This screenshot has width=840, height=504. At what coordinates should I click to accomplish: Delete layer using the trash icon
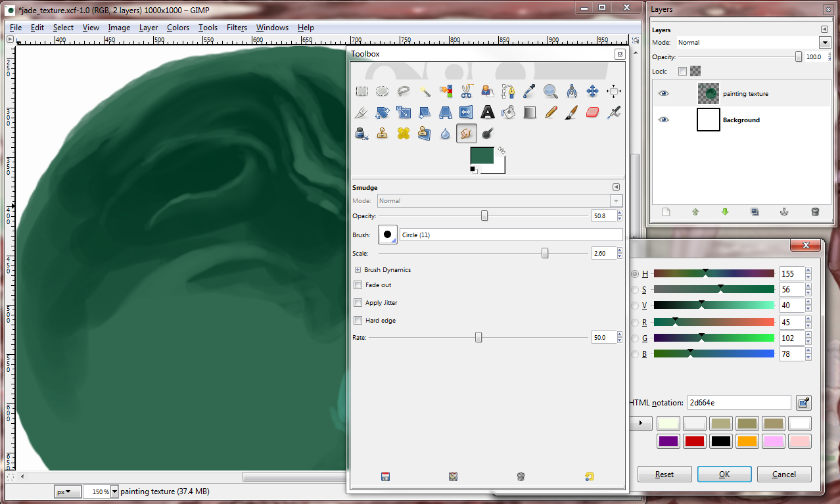pos(815,212)
